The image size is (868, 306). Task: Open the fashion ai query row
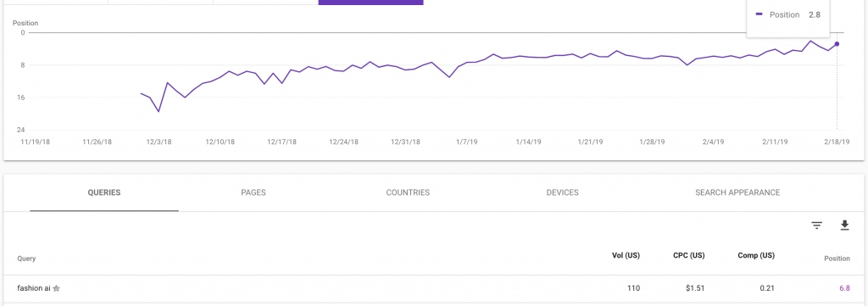[434, 288]
